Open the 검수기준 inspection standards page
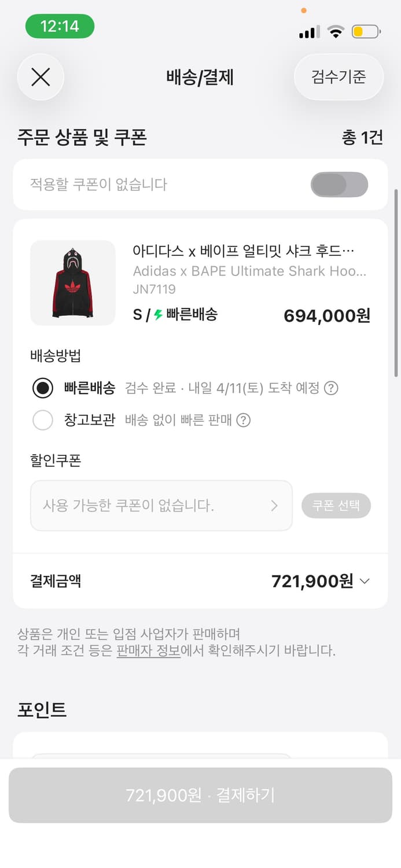 point(338,77)
